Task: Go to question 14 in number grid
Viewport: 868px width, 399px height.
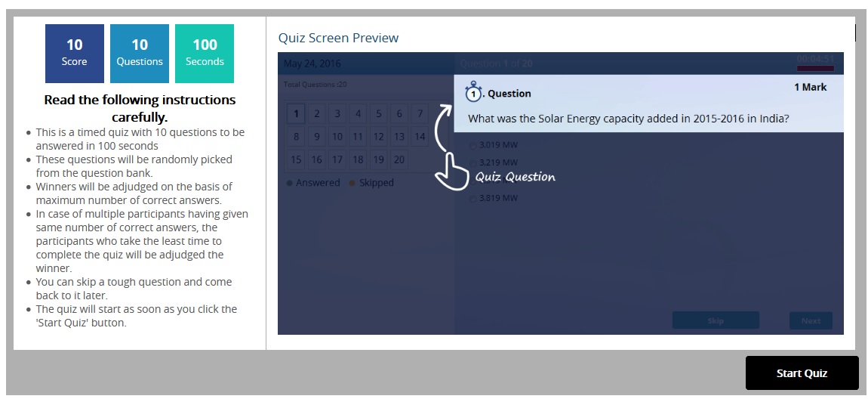Action: click(420, 137)
